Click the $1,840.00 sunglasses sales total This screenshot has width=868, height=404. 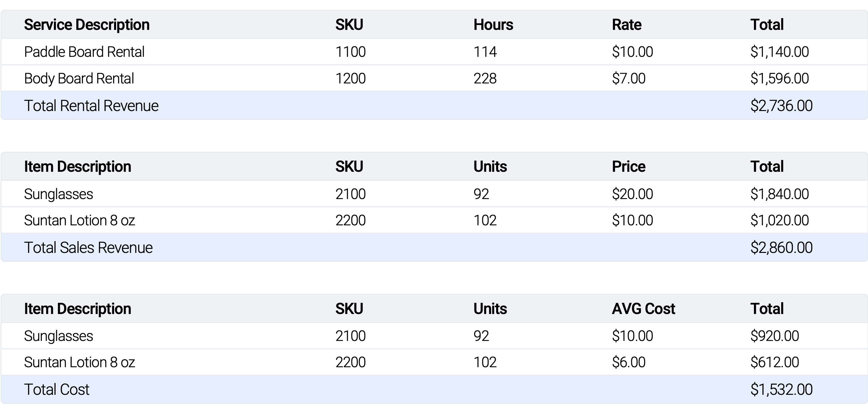[x=779, y=194]
